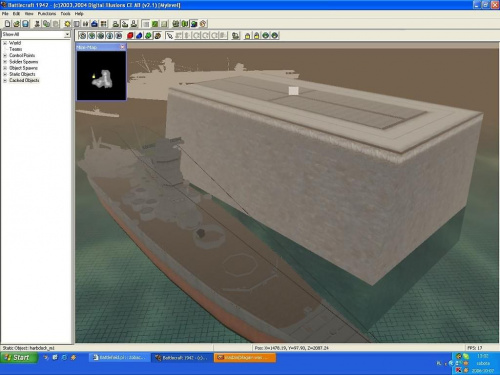Click the first yellow padlock icon

(248, 36)
